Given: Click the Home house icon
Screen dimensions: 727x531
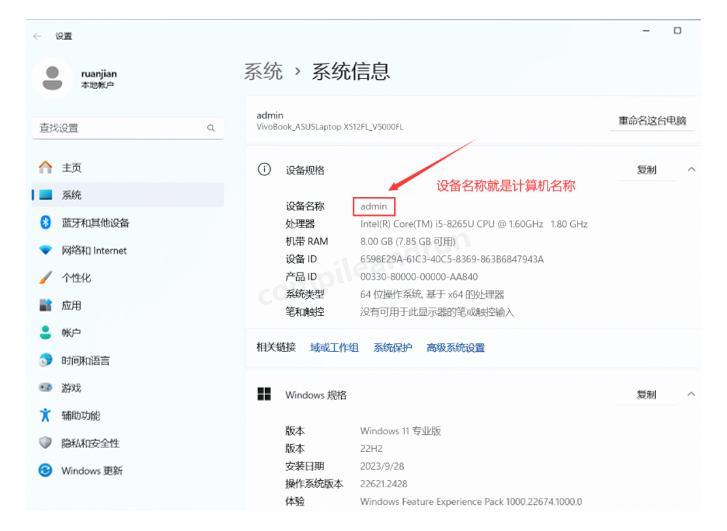Looking at the screenshot, I should [x=45, y=167].
